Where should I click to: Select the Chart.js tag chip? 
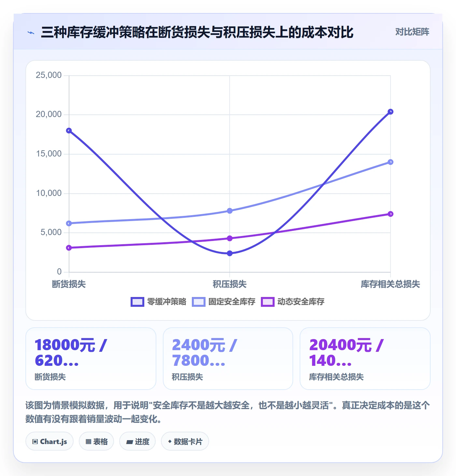coord(50,441)
